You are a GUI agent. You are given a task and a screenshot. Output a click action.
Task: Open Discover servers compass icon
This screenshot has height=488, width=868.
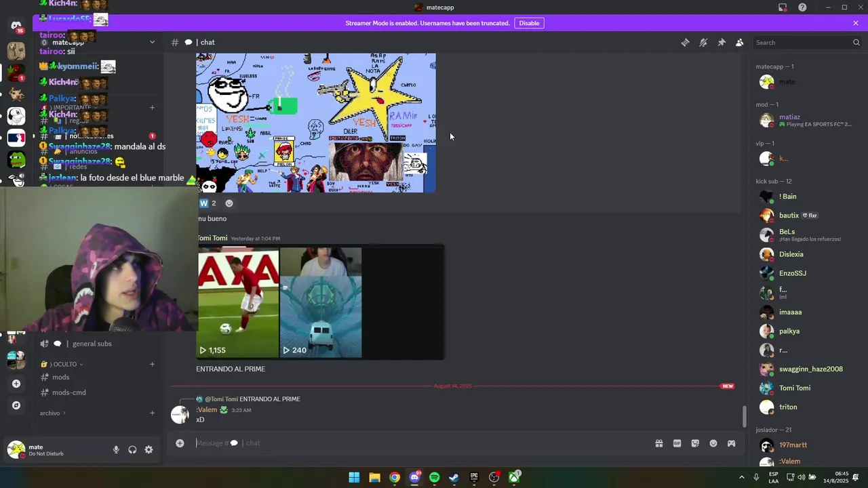click(x=16, y=405)
